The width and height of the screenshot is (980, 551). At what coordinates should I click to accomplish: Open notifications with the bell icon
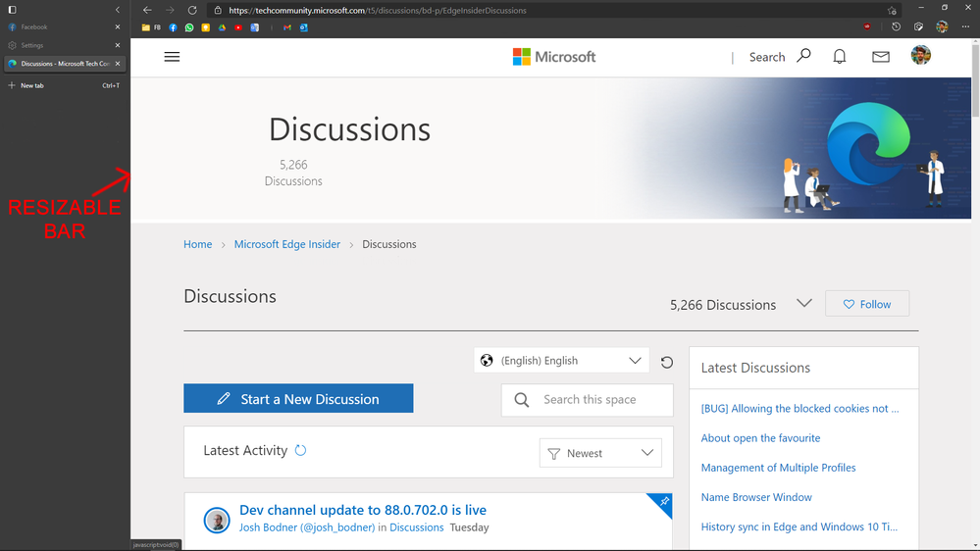pos(840,57)
